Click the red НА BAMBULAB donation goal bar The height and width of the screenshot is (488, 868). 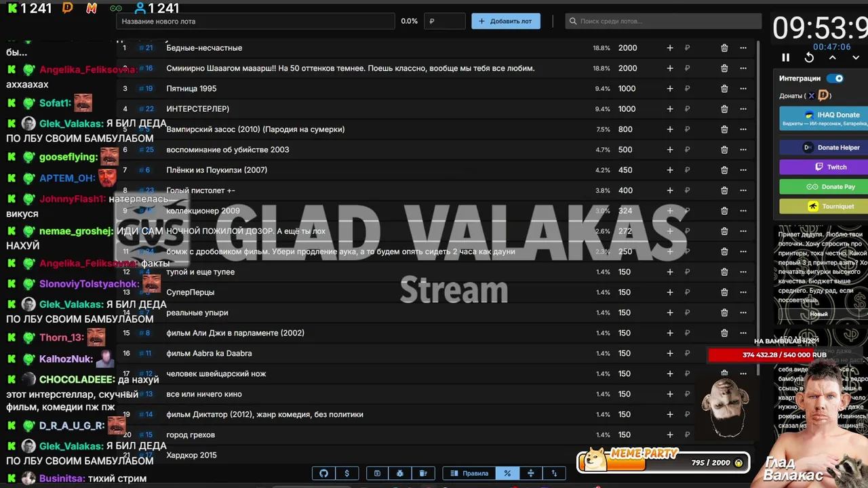[784, 354]
